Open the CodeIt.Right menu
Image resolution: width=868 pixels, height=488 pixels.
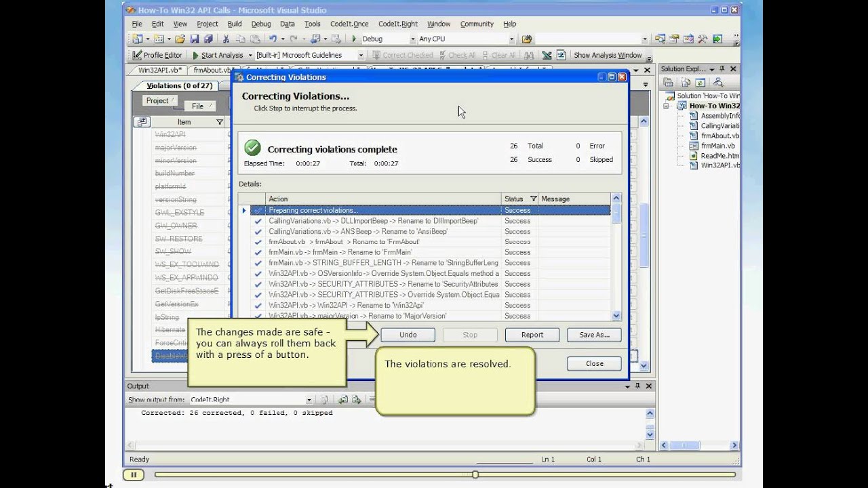tap(398, 24)
